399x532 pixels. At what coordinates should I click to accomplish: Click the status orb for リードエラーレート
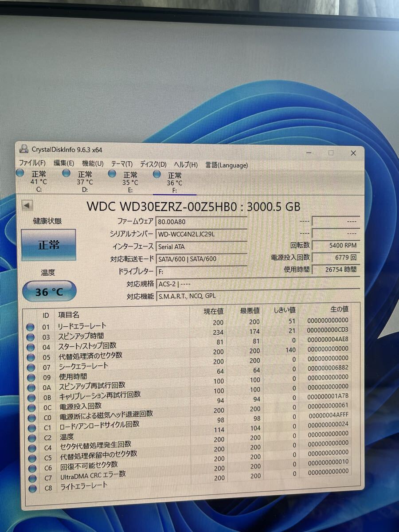30,327
